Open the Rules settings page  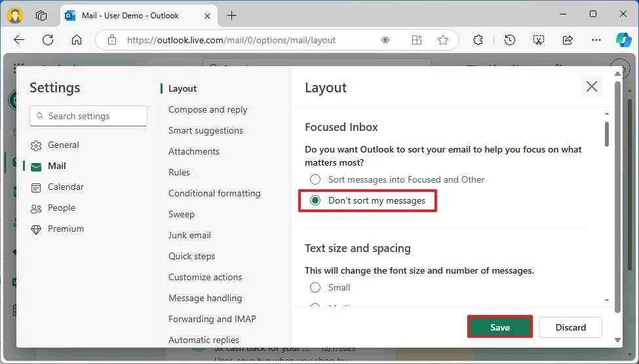179,172
